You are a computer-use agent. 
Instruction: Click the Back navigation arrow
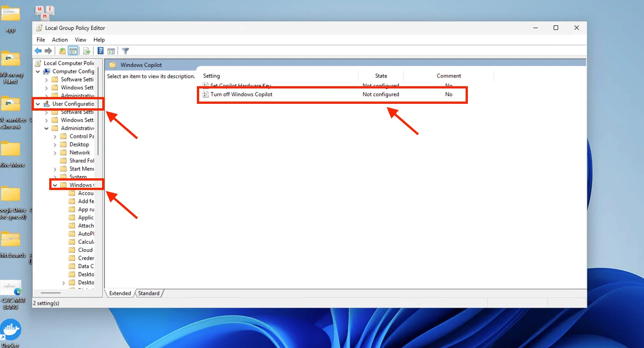point(38,51)
